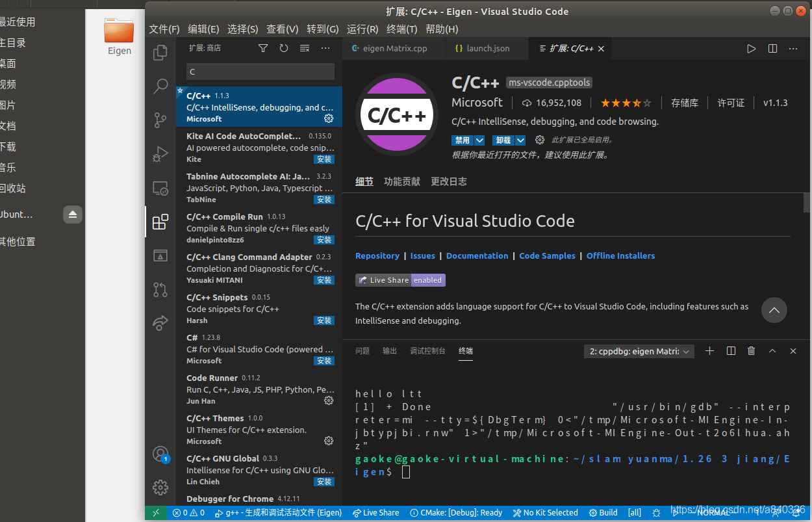
Task: Click Build in the status bar
Action: coord(603,512)
